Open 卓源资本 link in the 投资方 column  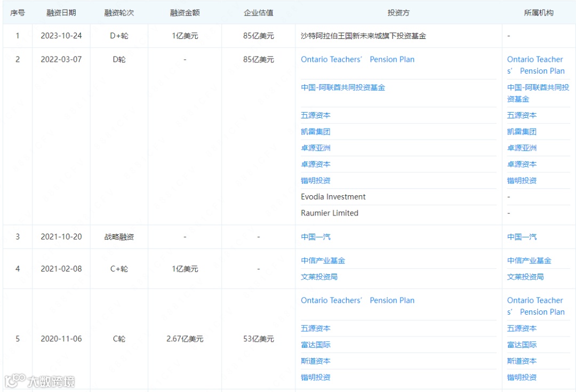[x=316, y=164]
